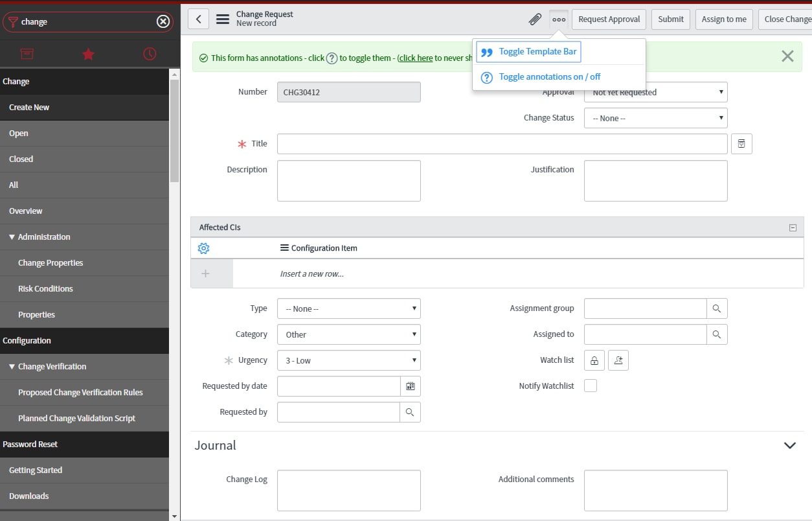Enable the Notify Watchlist checkbox
The height and width of the screenshot is (521, 812).
pos(590,386)
